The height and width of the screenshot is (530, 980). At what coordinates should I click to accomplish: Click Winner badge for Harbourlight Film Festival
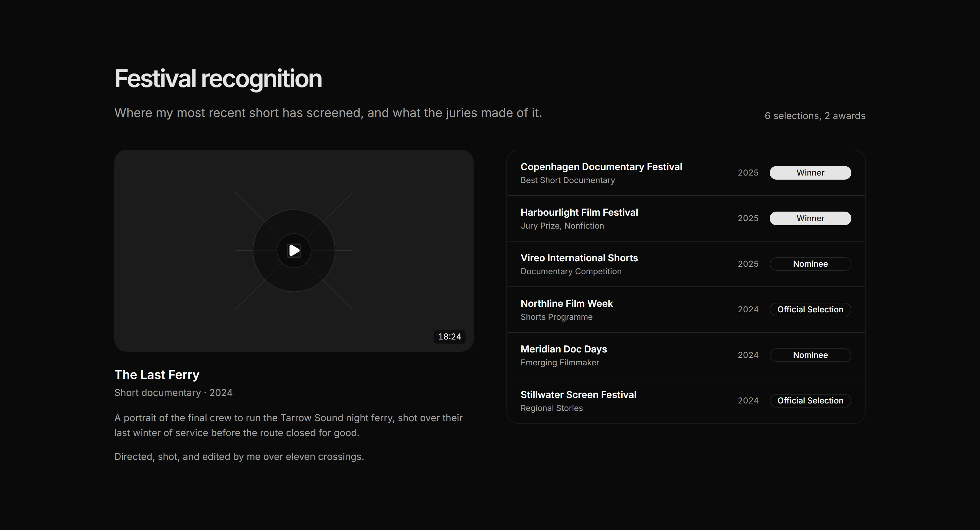click(810, 218)
